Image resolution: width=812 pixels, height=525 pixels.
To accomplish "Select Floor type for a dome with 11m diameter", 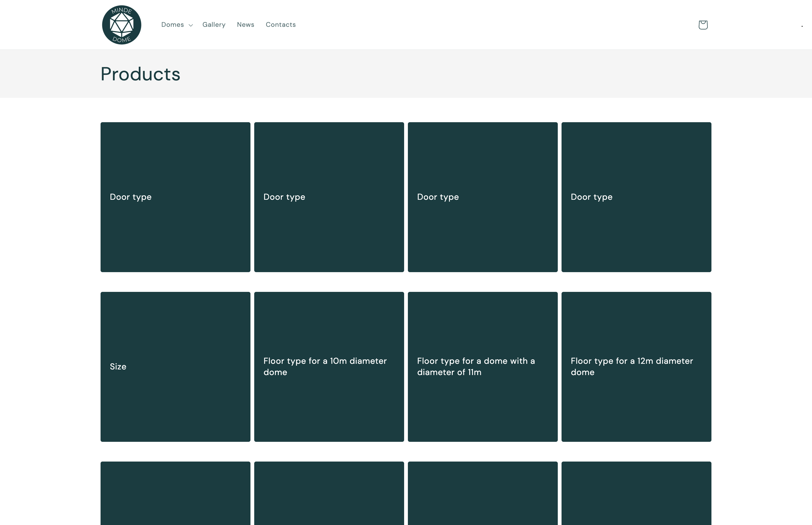I will click(x=483, y=366).
